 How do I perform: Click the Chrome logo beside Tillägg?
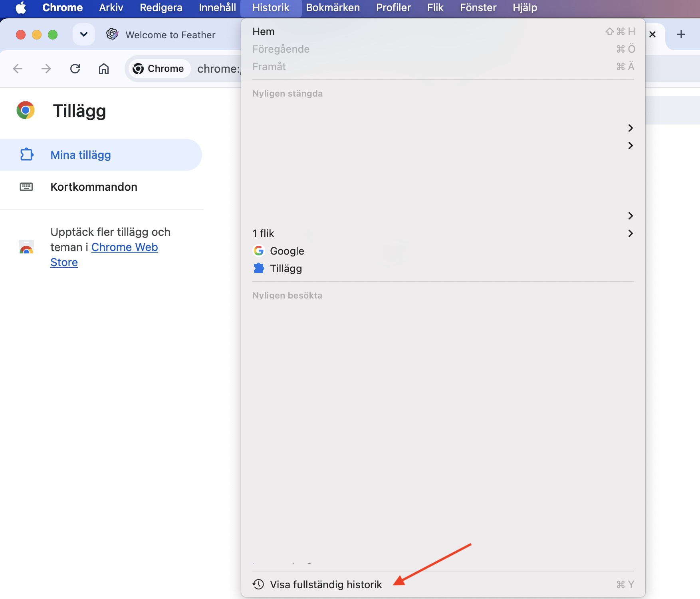[x=26, y=110]
